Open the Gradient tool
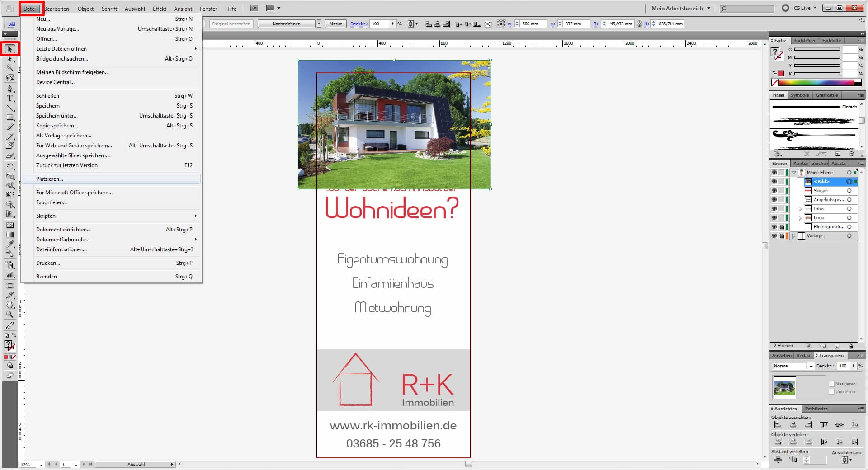868x470 pixels. point(10,235)
